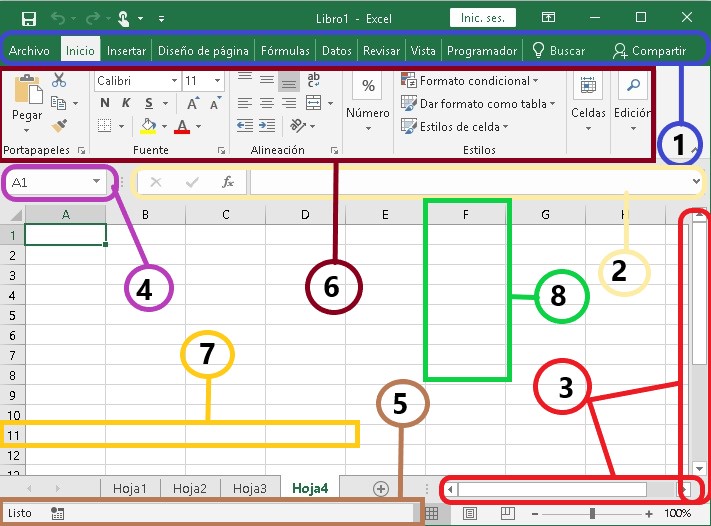Click the Save icon in title bar

28,18
